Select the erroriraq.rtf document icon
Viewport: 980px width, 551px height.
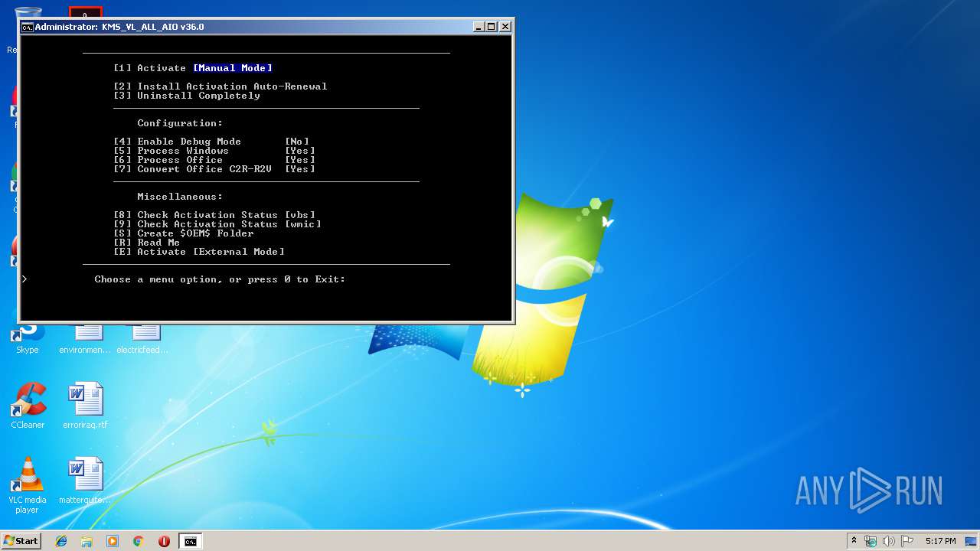[85, 406]
